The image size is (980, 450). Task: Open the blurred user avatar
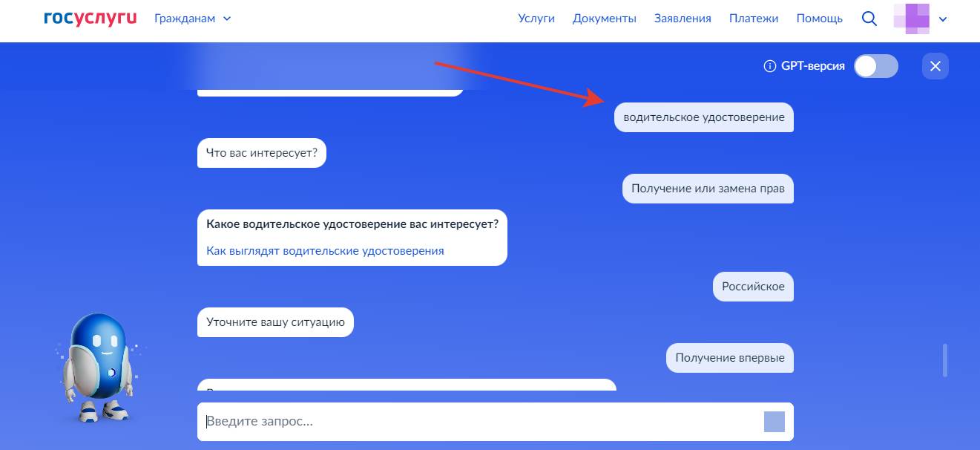click(x=912, y=19)
